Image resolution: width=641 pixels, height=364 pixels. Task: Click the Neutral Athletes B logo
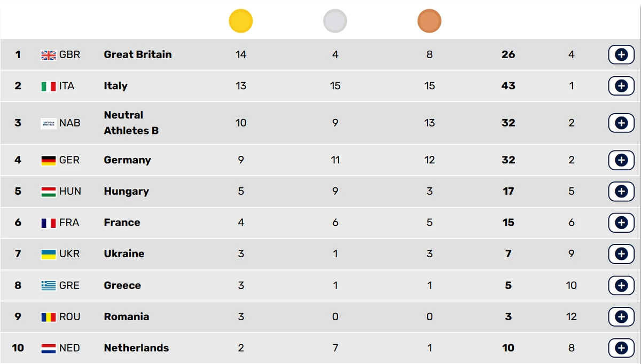click(x=49, y=123)
